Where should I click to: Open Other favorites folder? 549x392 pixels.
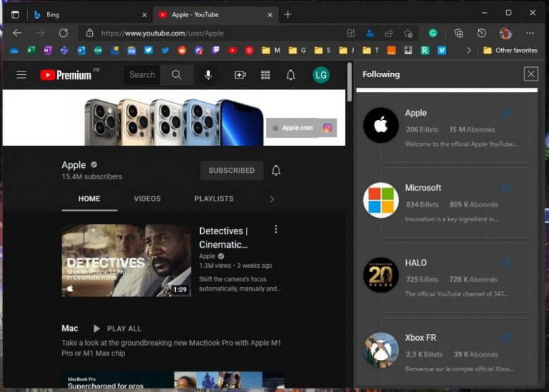pos(510,51)
